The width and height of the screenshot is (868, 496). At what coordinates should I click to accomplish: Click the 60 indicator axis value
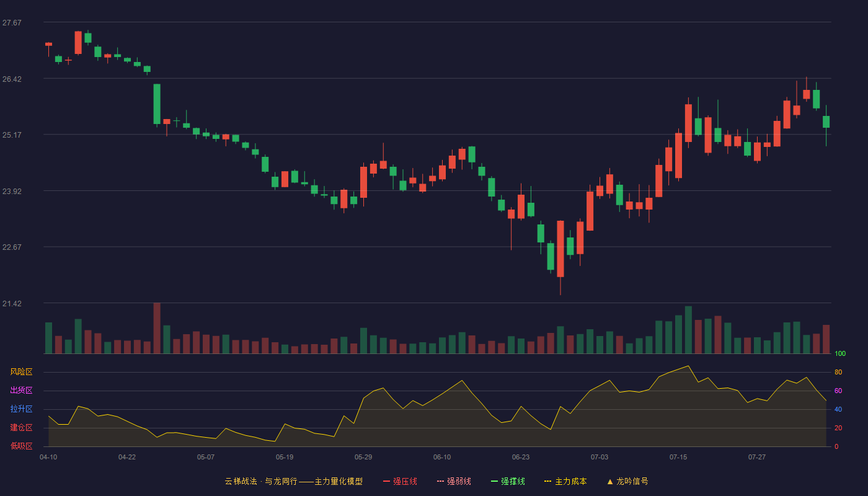click(838, 391)
